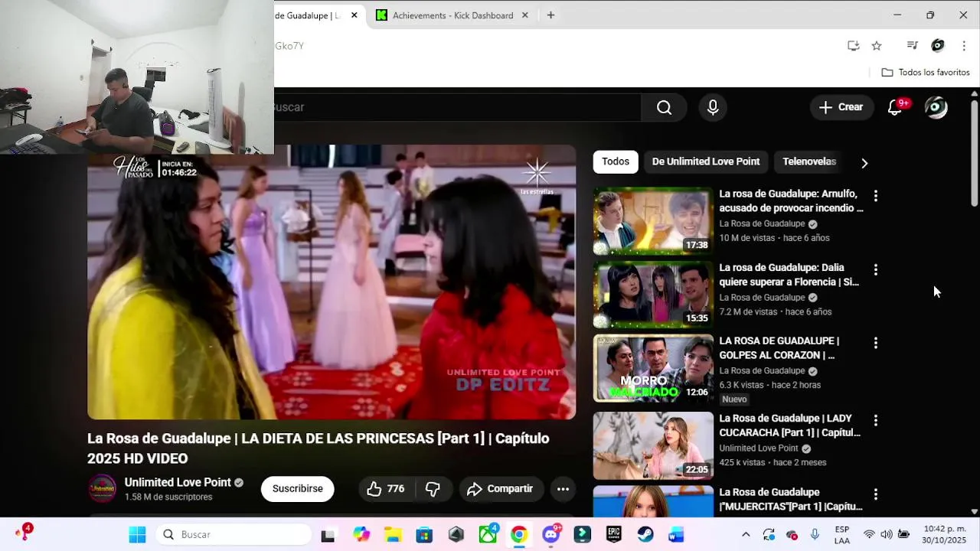
Task: Open the media controls icon in Chrome toolbar
Action: 912,46
